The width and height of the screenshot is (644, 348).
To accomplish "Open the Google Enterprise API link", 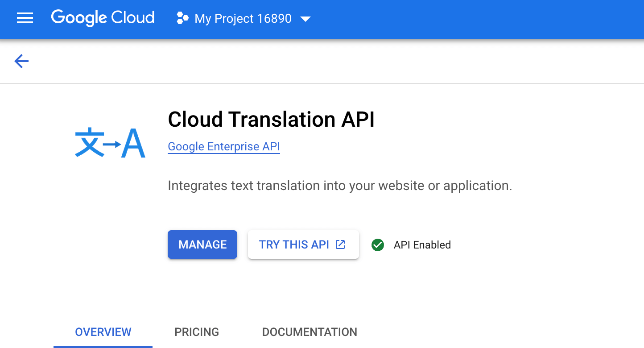I will point(224,147).
